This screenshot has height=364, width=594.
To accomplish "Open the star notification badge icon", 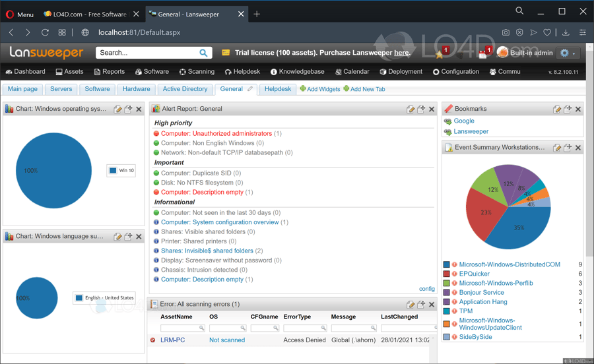I will 442,53.
